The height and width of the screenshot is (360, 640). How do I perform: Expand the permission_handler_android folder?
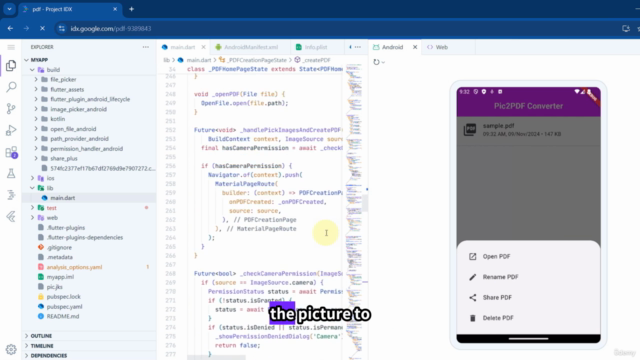(x=36, y=149)
